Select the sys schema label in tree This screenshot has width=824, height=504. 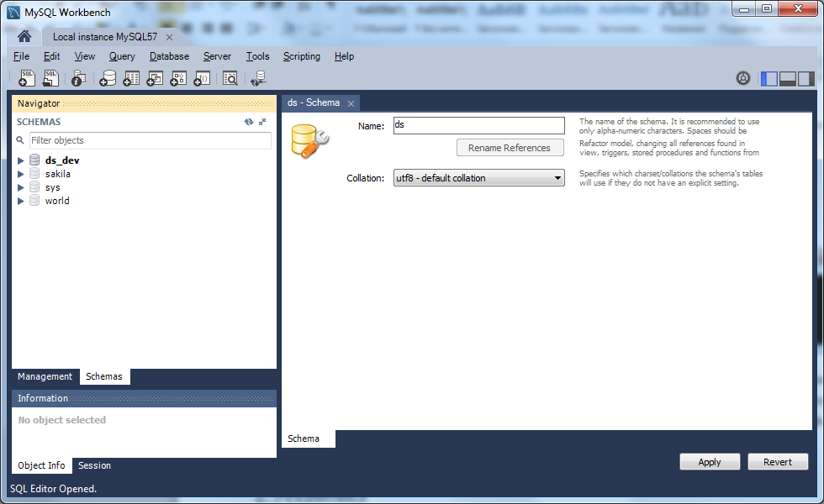tap(52, 187)
